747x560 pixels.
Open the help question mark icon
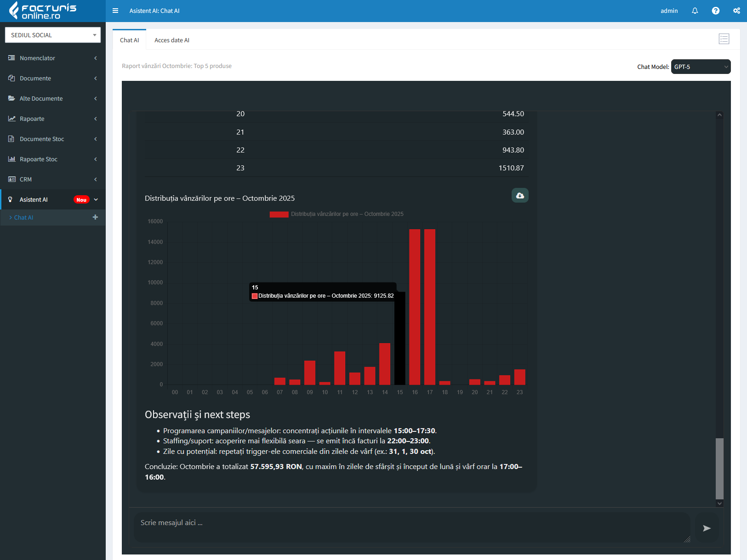coord(715,11)
